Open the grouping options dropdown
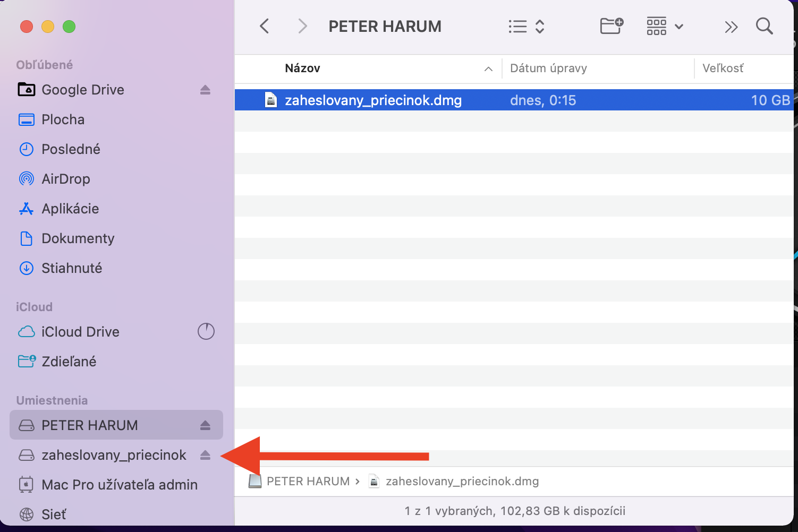This screenshot has width=798, height=532. 664,26
